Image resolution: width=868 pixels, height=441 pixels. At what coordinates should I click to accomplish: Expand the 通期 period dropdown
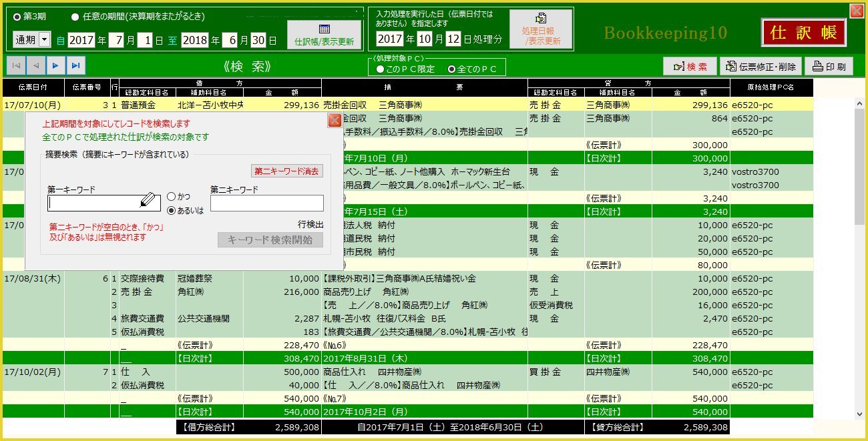point(45,40)
